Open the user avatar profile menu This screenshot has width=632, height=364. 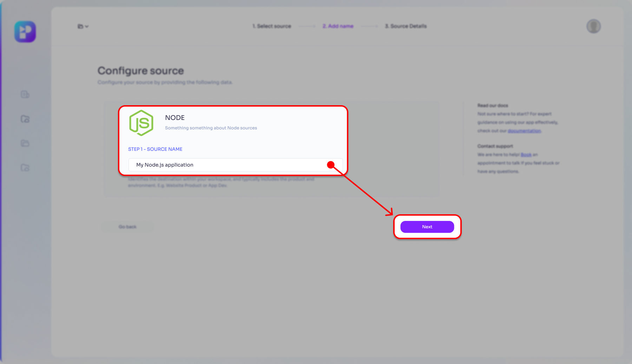(593, 26)
